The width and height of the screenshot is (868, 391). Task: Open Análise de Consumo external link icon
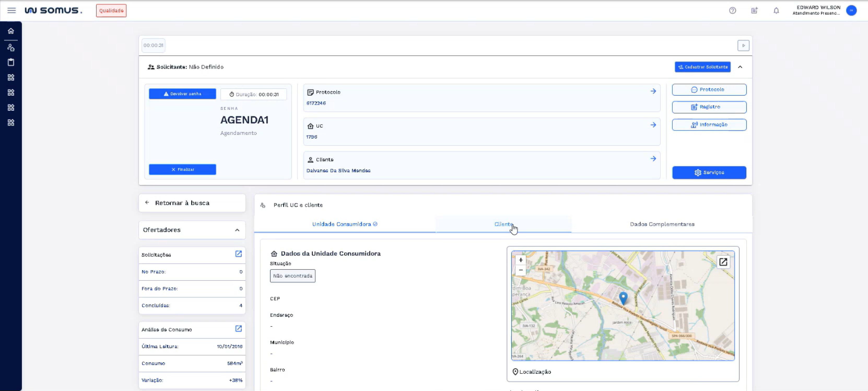(x=238, y=329)
